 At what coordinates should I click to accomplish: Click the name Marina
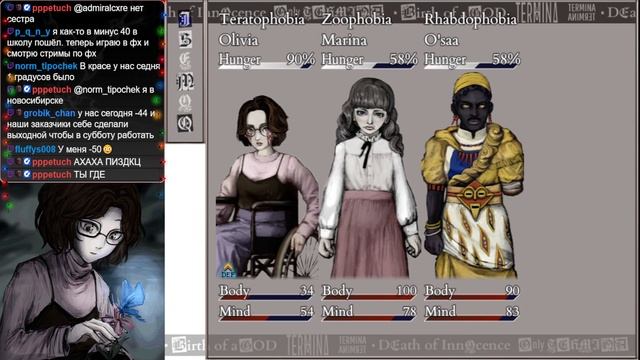[344, 40]
